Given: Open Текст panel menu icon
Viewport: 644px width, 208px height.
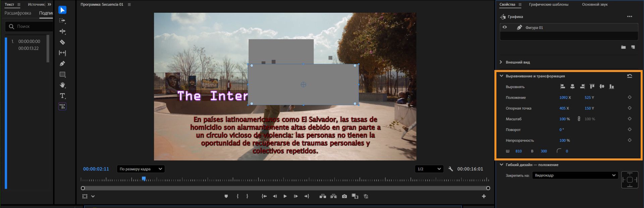Looking at the screenshot, I should pos(19,4).
